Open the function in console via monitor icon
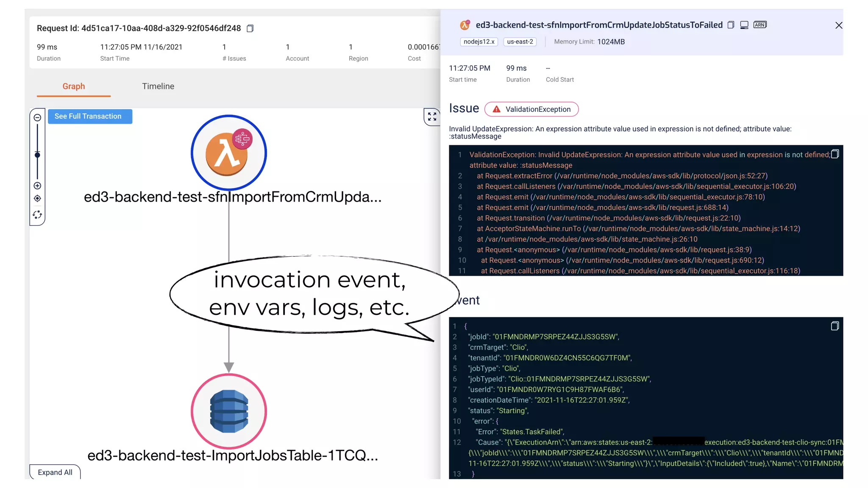 pyautogui.click(x=744, y=25)
